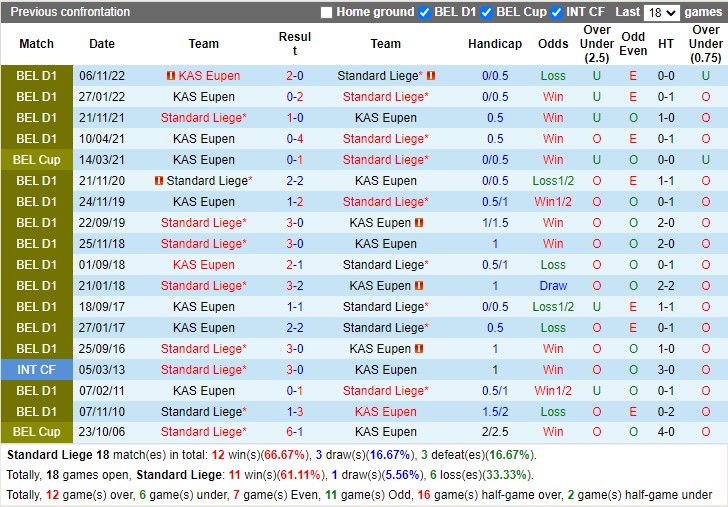Click Standard Liege name in first summary line
The image size is (728, 507).
(x=50, y=455)
